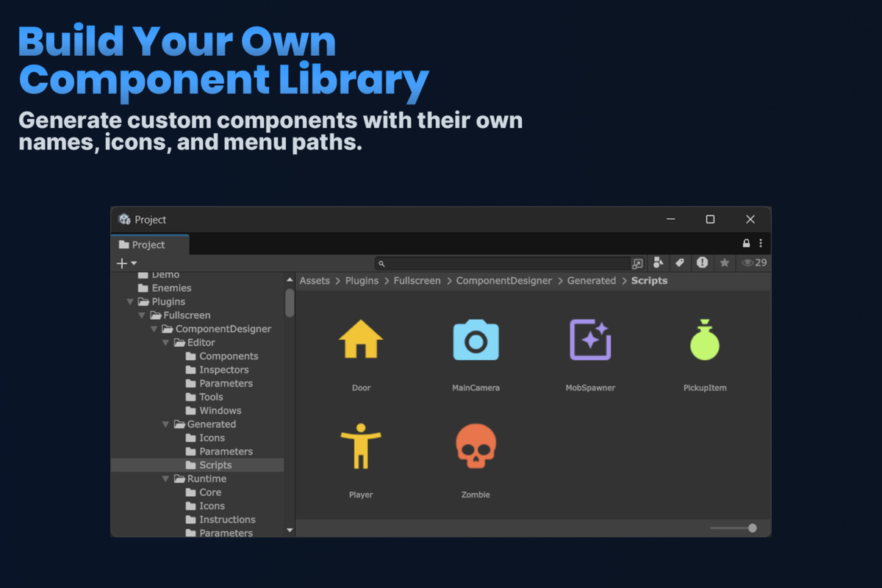Maximize the Project window
Image resolution: width=882 pixels, height=588 pixels.
[x=710, y=219]
